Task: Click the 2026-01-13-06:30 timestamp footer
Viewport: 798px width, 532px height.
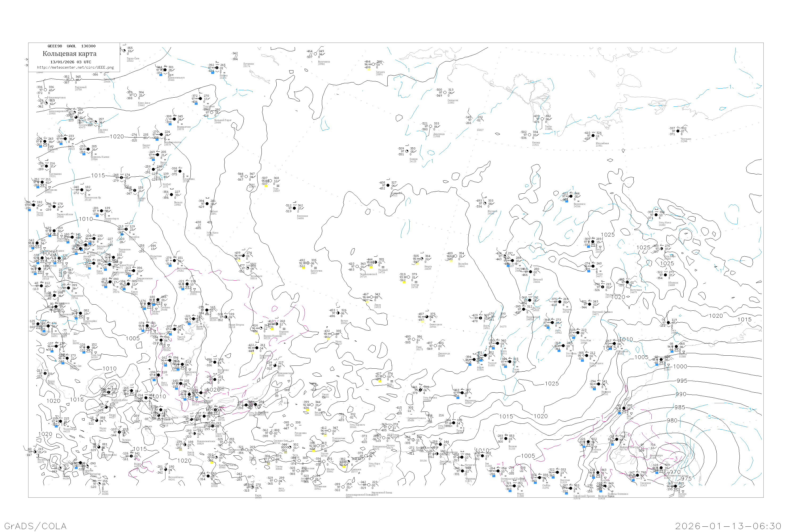Action: pos(729,526)
